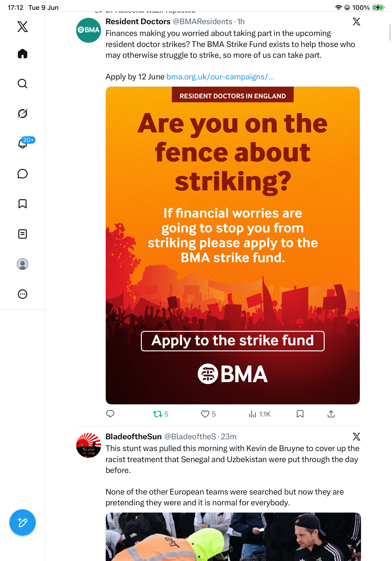Bookmark the Resident Doctors post
The height and width of the screenshot is (561, 392).
point(300,414)
